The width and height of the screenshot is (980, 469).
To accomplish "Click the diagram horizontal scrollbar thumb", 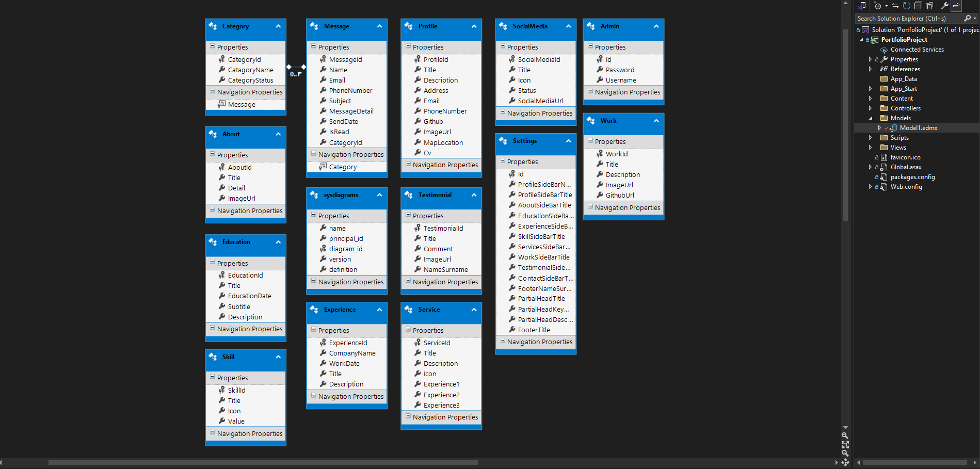I will pos(263,462).
